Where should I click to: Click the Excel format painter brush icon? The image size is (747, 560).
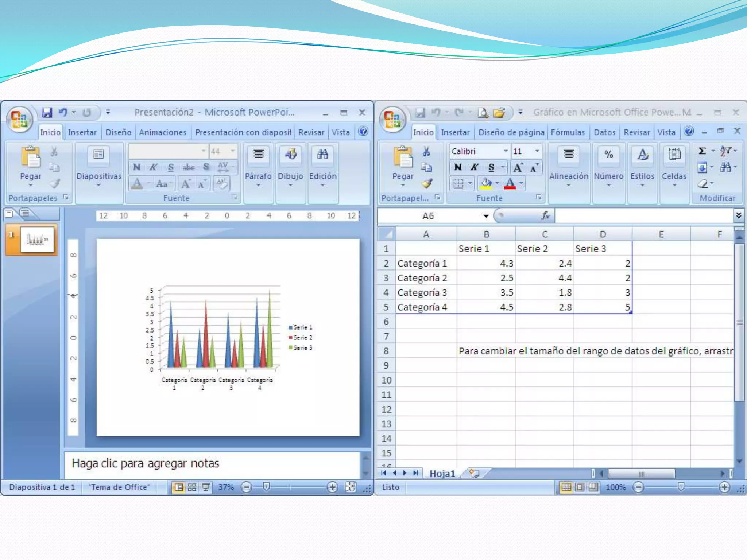tap(427, 183)
